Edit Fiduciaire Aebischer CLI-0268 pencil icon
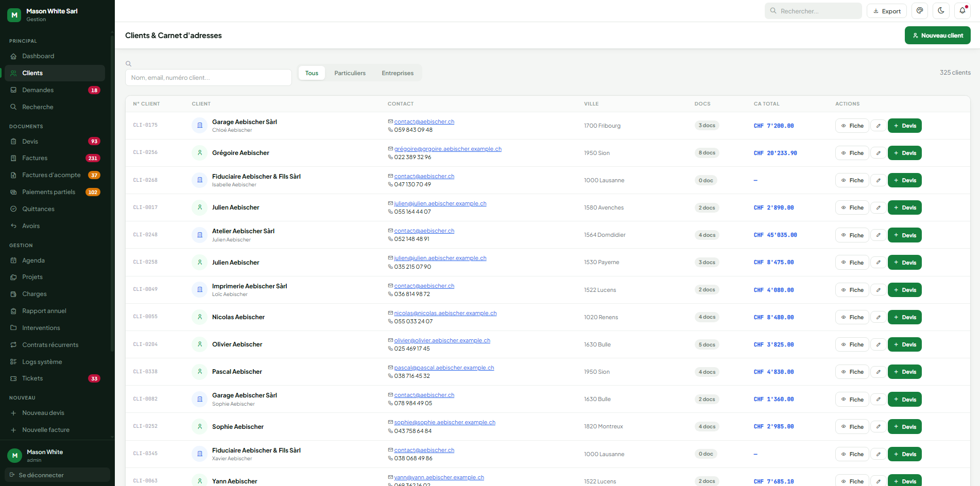Image resolution: width=980 pixels, height=486 pixels. pos(879,180)
